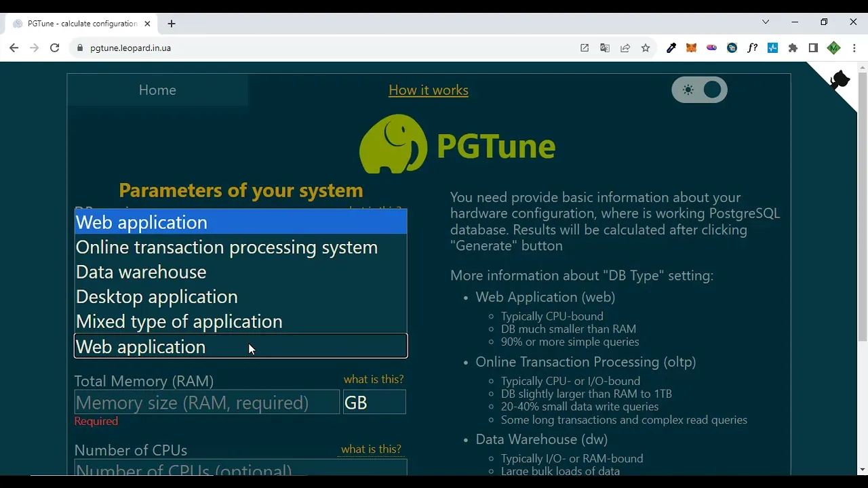Click the 'Number of CPUs' label
This screenshot has width=868, height=488.
tap(131, 450)
